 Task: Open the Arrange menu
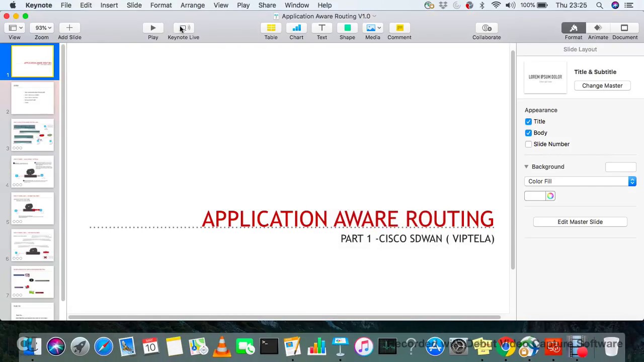pyautogui.click(x=193, y=5)
